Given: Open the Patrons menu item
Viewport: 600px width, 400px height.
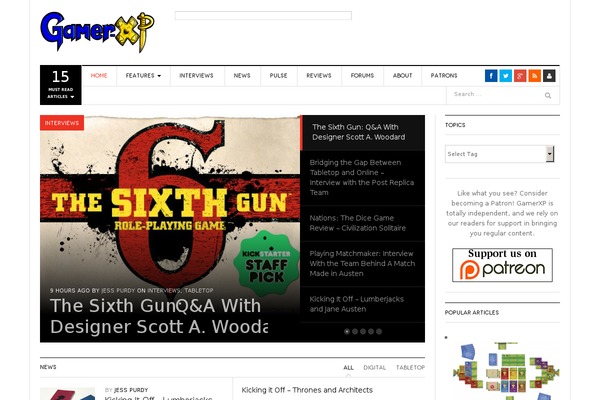Looking at the screenshot, I should [444, 76].
